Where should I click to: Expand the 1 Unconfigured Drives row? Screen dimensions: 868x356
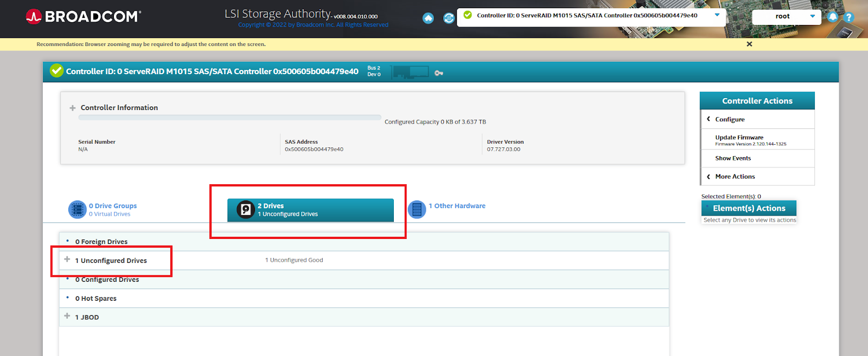click(67, 260)
